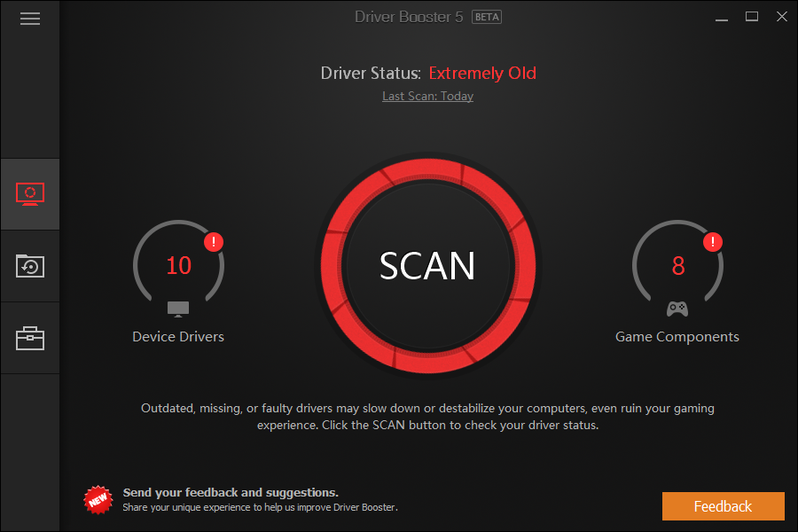Screen dimensions: 798x532
Task: Select the number 10 outdated device drivers
Action: point(178,266)
